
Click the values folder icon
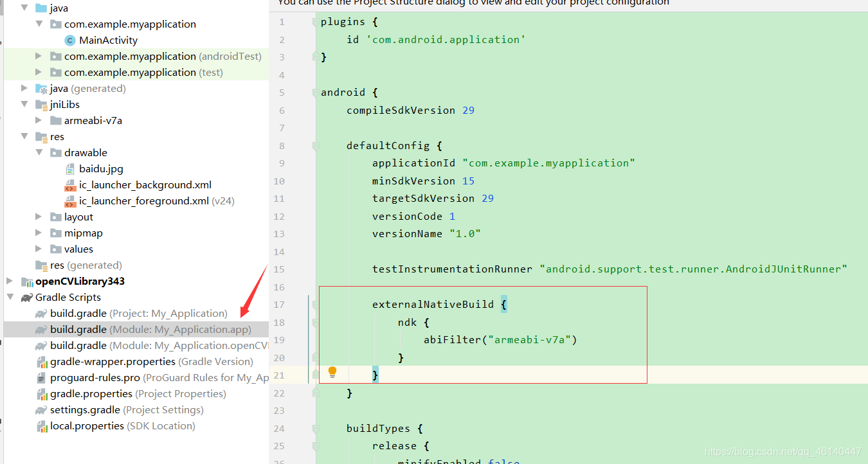(56, 249)
